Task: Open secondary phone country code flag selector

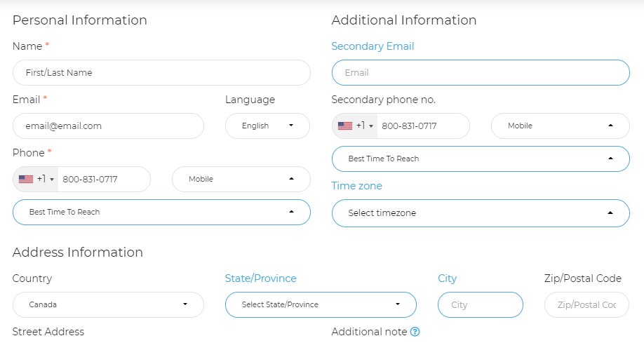Action: pos(354,126)
